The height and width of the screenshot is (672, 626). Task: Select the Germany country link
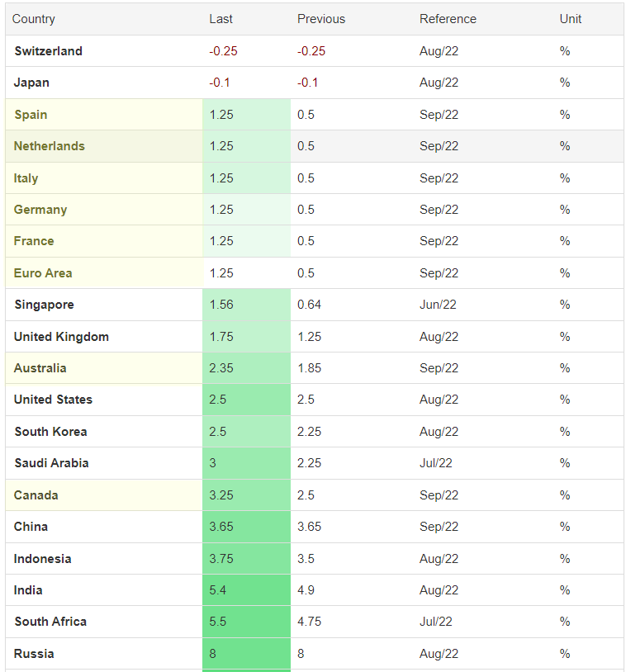[x=40, y=210]
